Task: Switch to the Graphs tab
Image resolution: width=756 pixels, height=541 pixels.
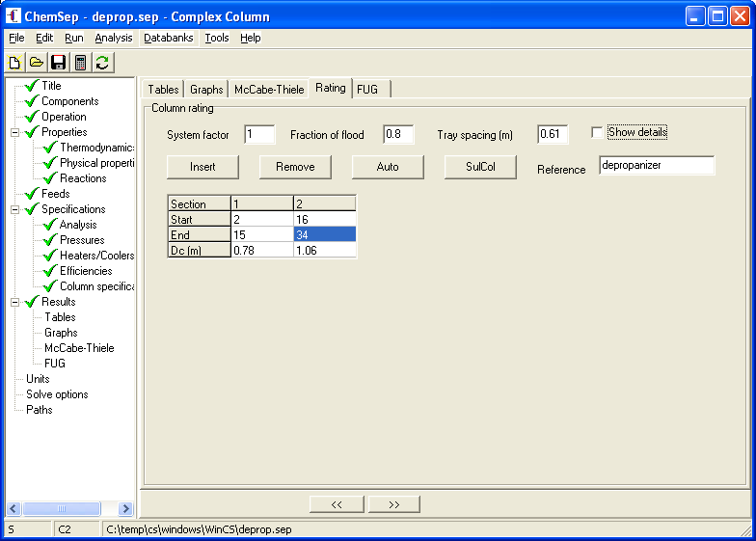Action: [206, 89]
